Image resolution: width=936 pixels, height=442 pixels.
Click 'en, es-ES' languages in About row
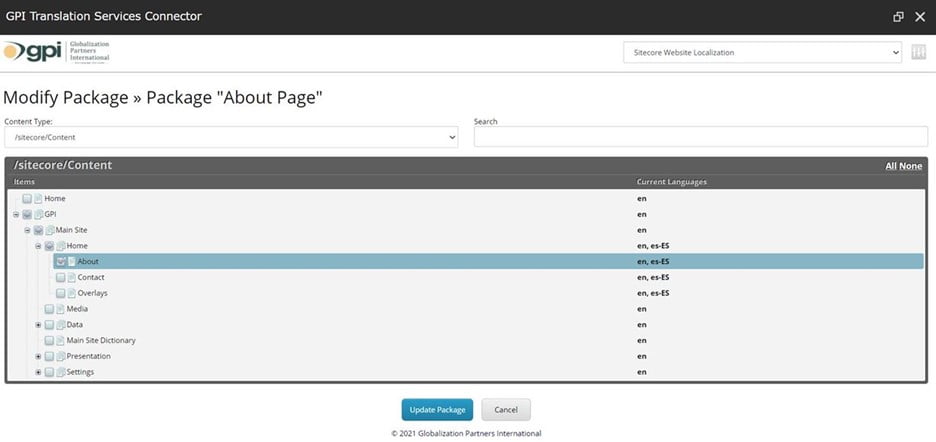653,262
